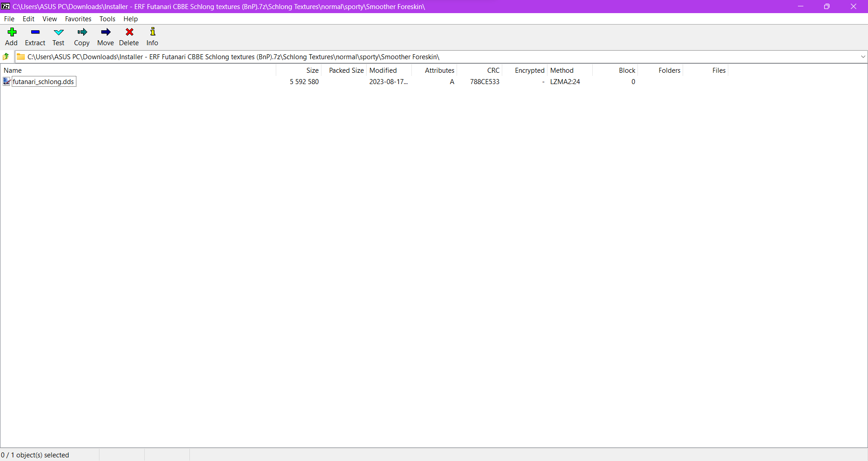Sort by the Method column header
868x461 pixels.
pos(570,71)
